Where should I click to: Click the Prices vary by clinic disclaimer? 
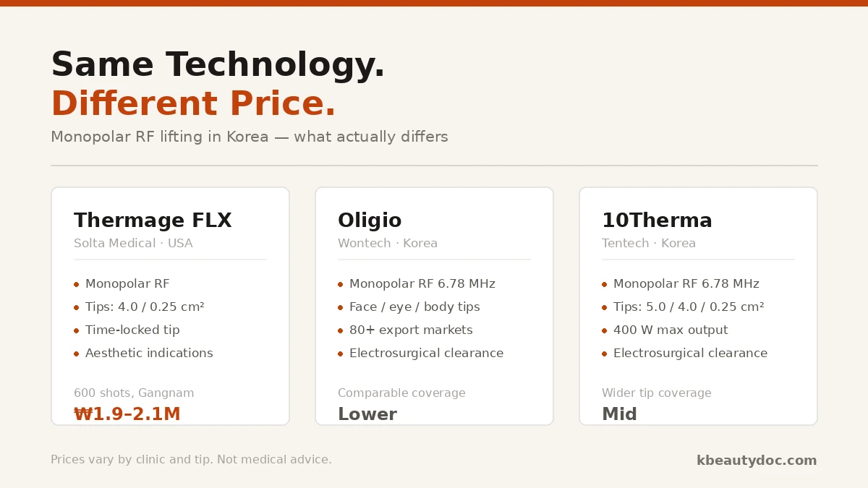pos(191,460)
